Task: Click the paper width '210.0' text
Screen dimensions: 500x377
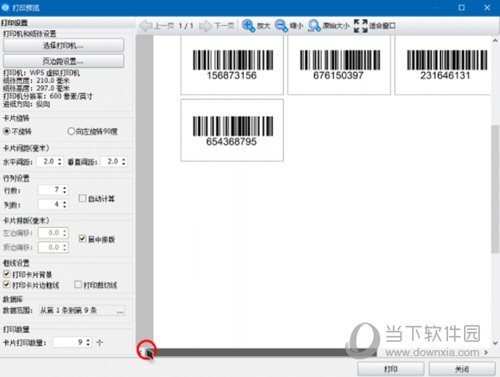Action: pos(45,80)
